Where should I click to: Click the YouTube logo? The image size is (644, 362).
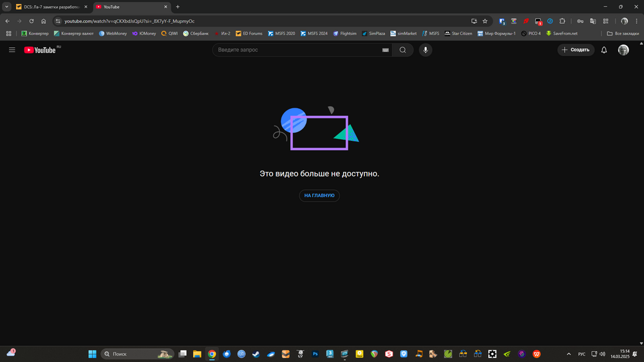pos(40,50)
